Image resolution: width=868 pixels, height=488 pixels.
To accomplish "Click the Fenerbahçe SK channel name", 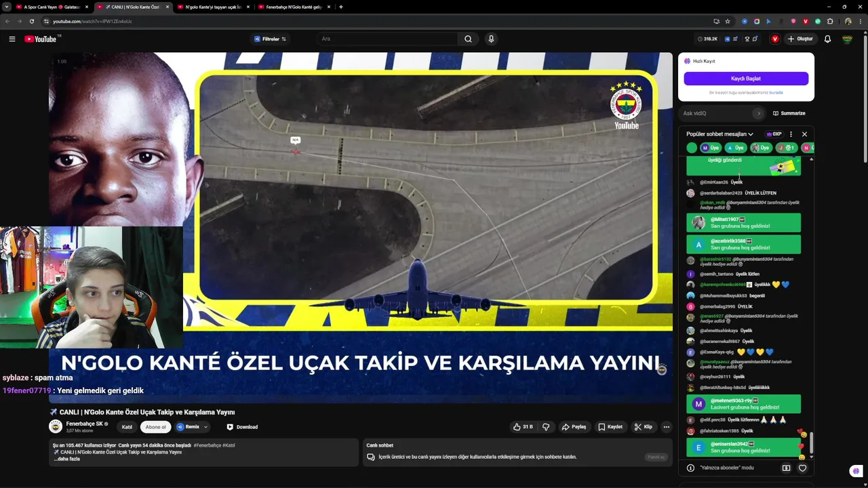I will coord(85,424).
